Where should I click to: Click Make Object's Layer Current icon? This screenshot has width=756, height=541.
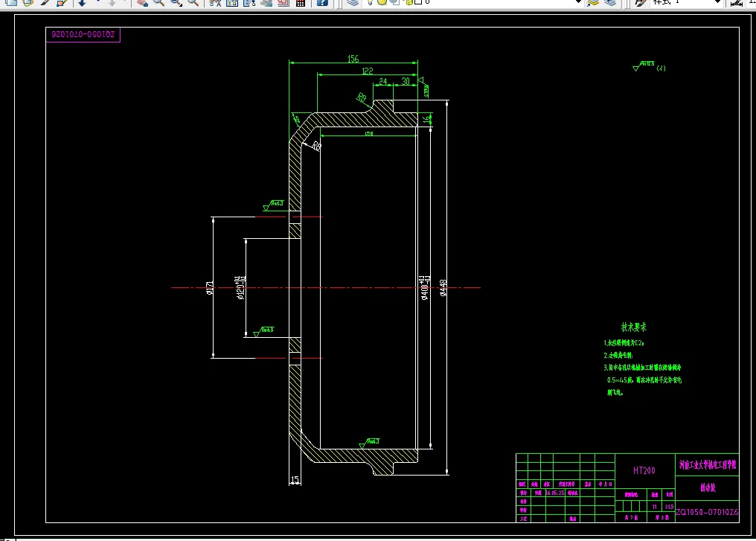593,2
